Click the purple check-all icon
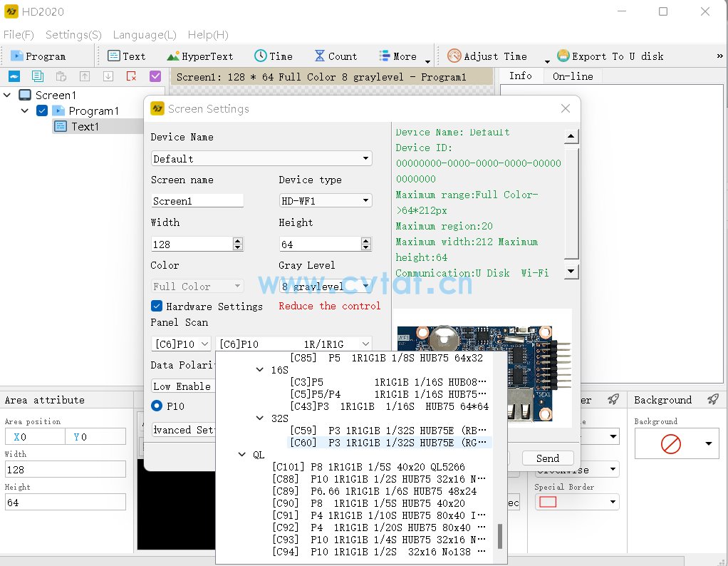The image size is (728, 566). (155, 76)
